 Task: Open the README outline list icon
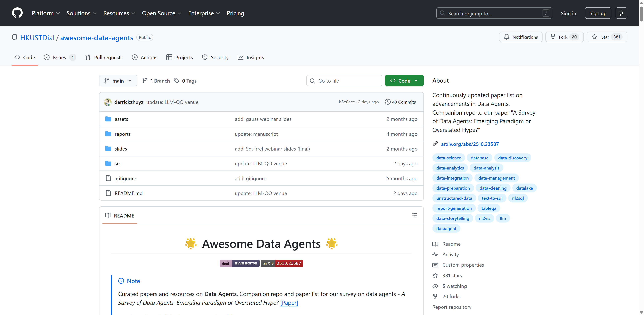[x=414, y=215]
